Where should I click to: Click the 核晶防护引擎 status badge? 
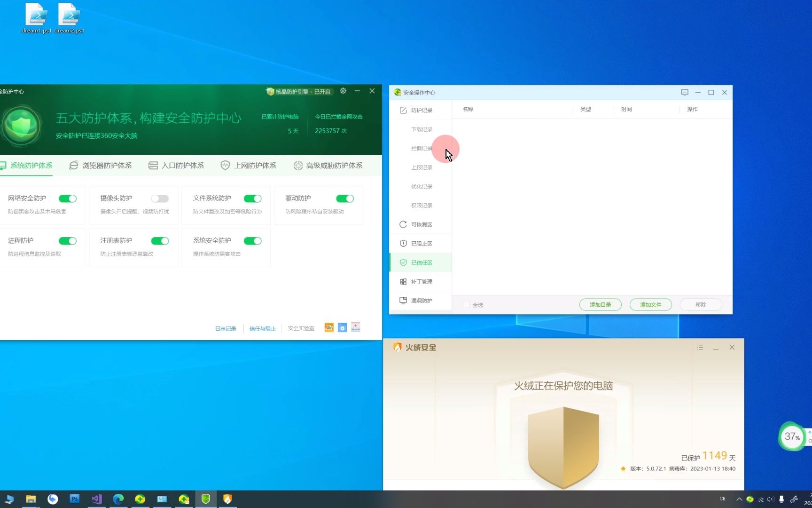[x=298, y=92]
